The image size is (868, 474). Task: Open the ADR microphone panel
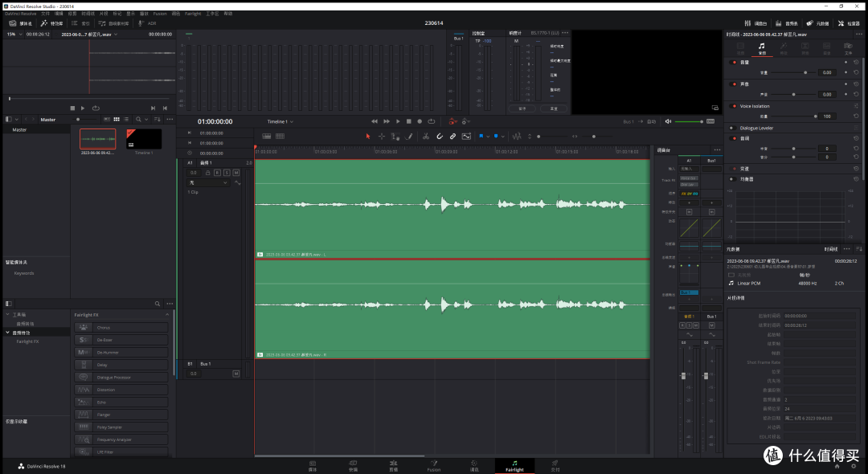pos(147,23)
